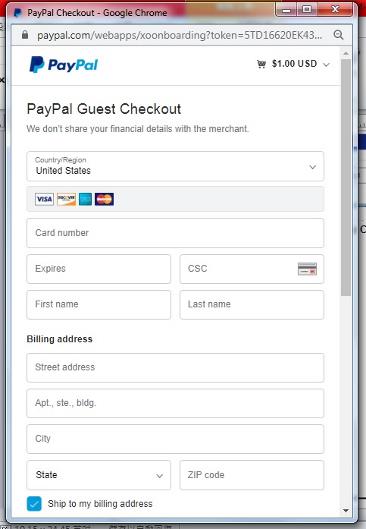The image size is (366, 529).
Task: Click the American Express card icon
Action: pyautogui.click(x=85, y=199)
